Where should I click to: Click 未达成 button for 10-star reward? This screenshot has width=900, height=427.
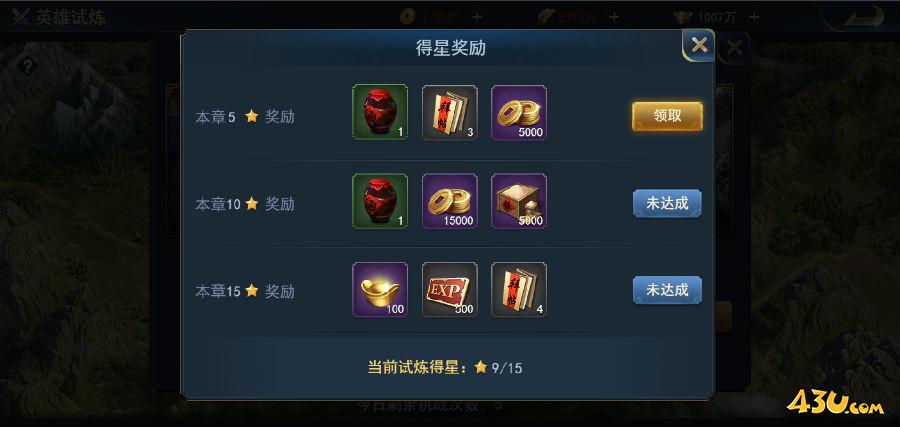[667, 203]
